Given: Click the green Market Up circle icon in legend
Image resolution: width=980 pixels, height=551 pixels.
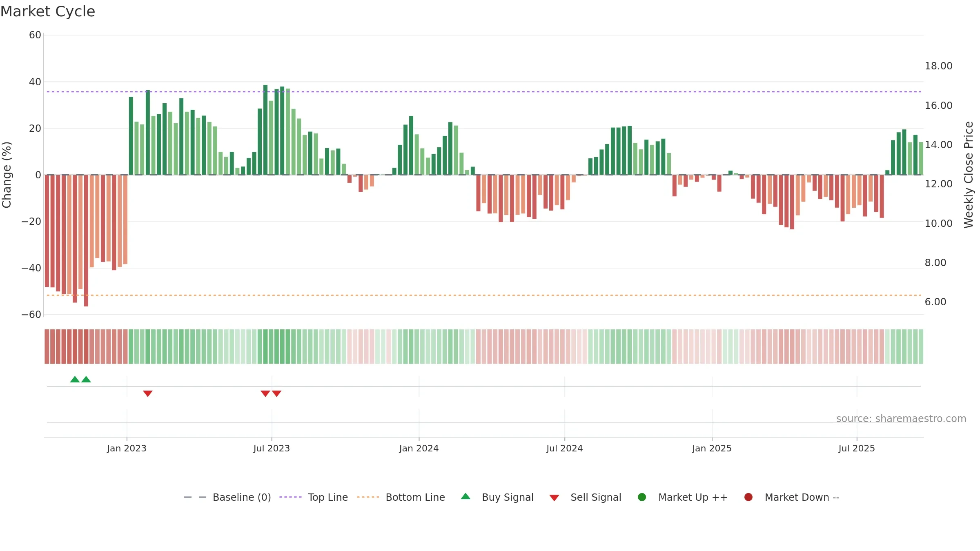Looking at the screenshot, I should point(642,497).
